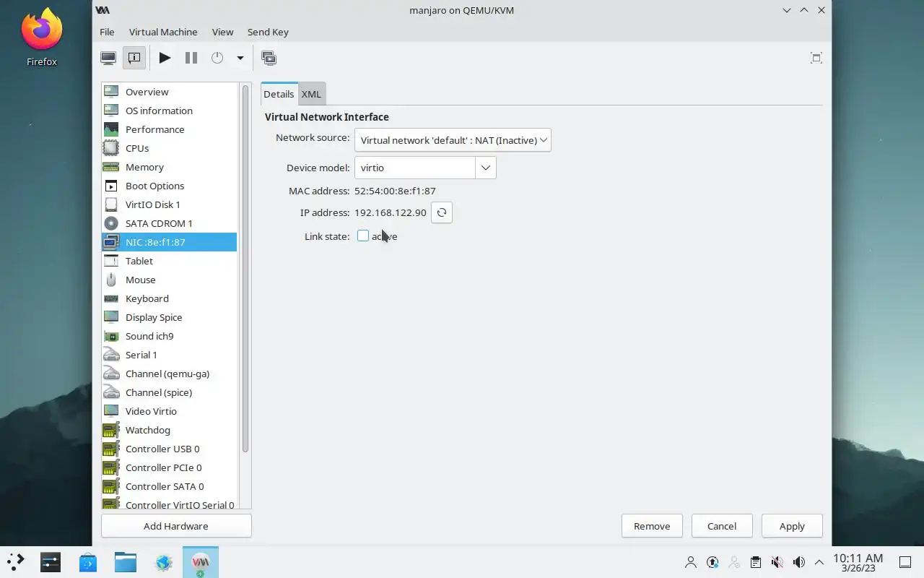Select VirtIO Disk 1 entry
The width and height of the screenshot is (924, 578).
point(169,204)
